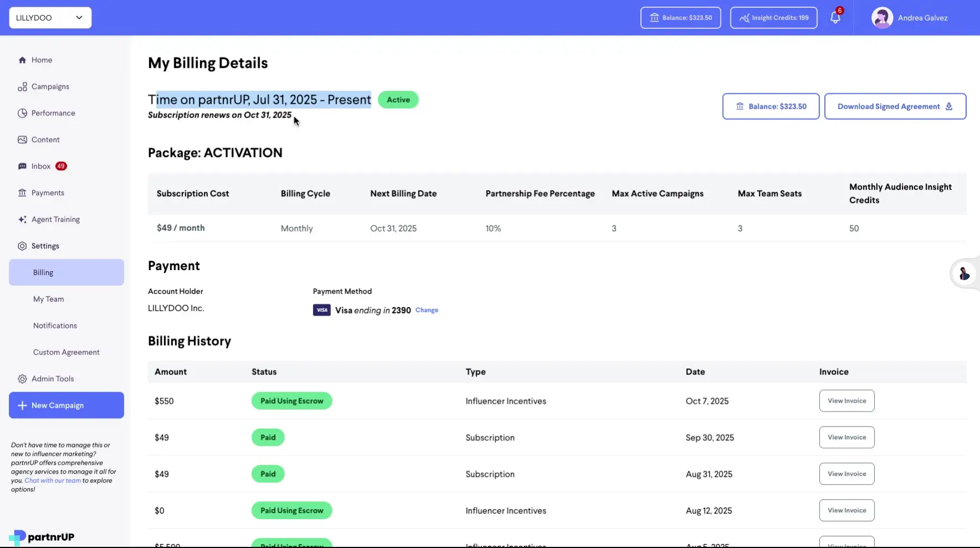Open Inbox with 49 unread messages
Viewport: 980px width, 548px height.
pos(40,166)
